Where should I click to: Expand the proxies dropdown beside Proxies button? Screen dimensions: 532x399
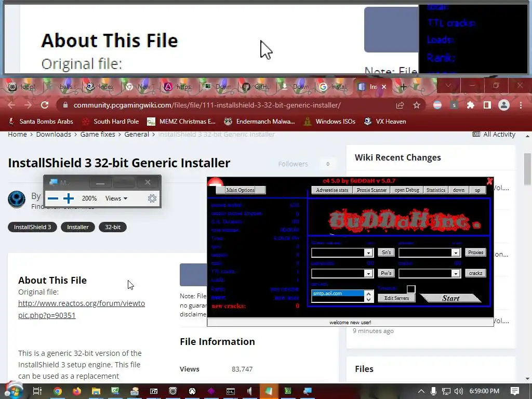(455, 253)
